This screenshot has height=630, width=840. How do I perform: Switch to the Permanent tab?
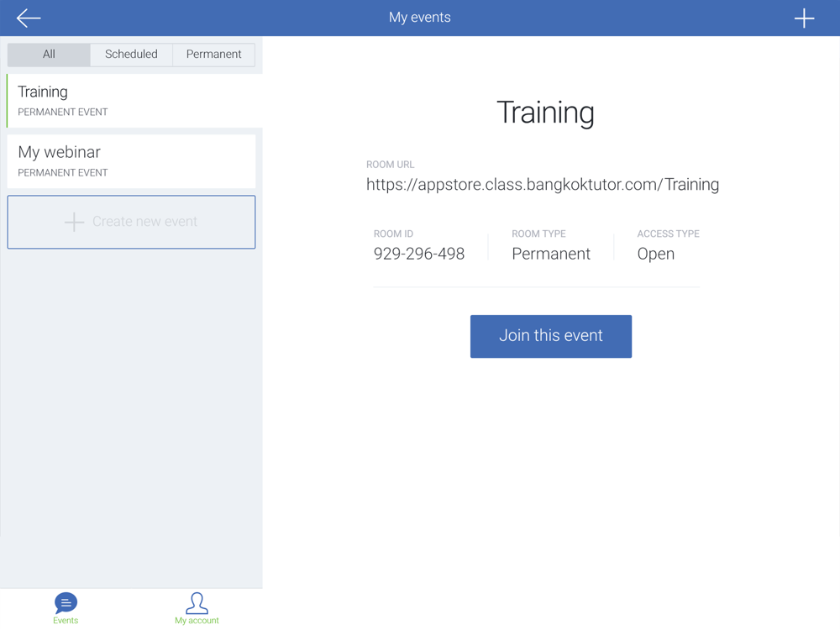(x=213, y=55)
